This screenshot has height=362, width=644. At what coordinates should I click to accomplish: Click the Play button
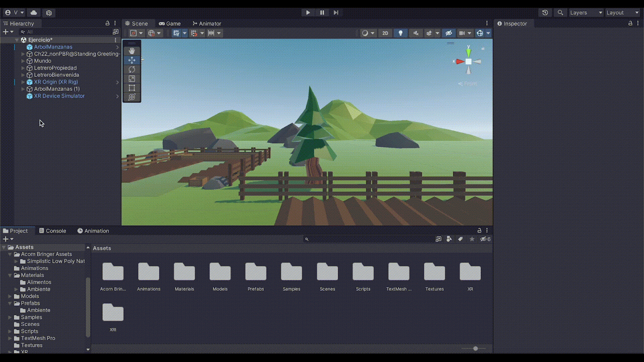point(308,12)
